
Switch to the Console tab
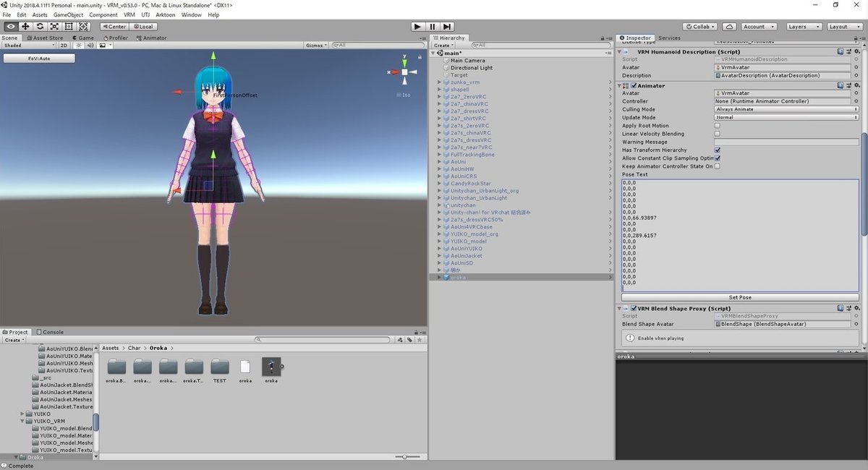pos(50,332)
